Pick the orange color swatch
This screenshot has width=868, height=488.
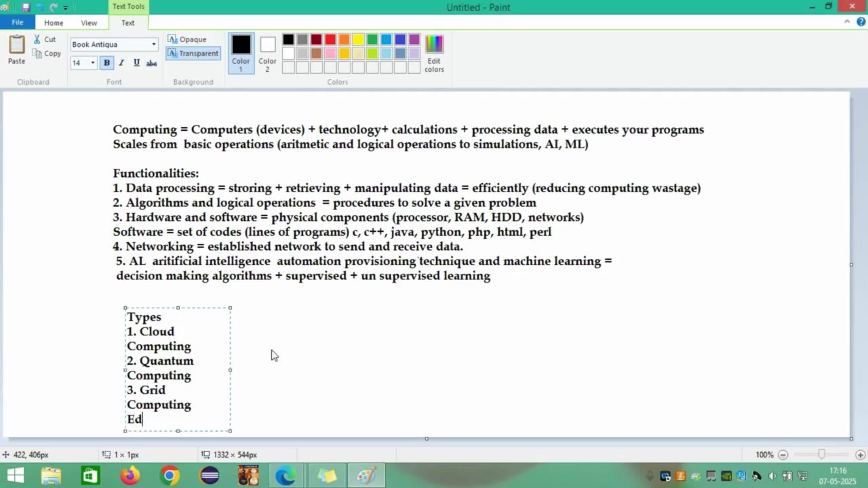click(344, 39)
